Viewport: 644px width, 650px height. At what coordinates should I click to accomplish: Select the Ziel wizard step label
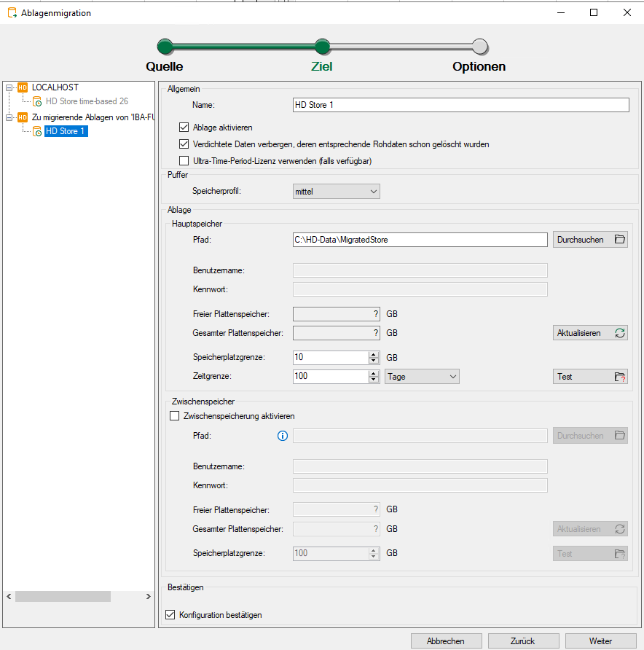(x=321, y=66)
